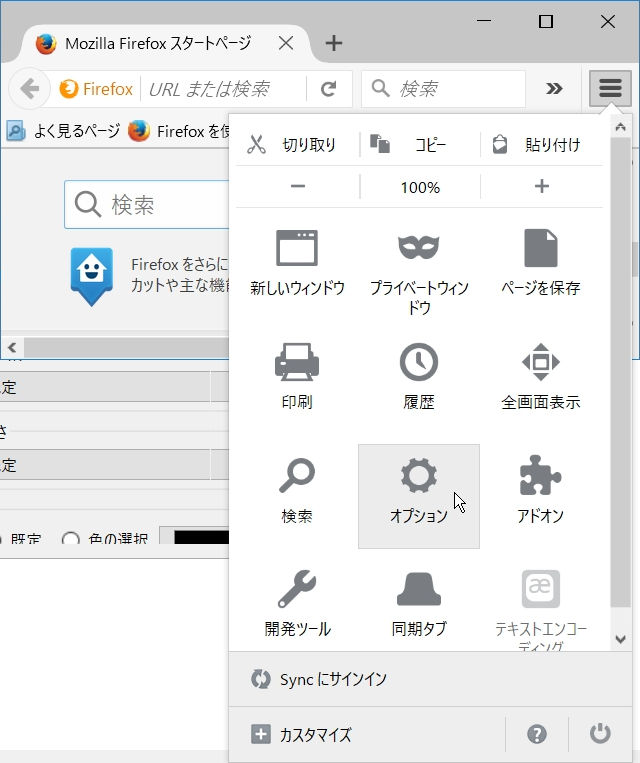Open the Firefox を使いこなそう bookmark
640x763 pixels.
click(179, 131)
